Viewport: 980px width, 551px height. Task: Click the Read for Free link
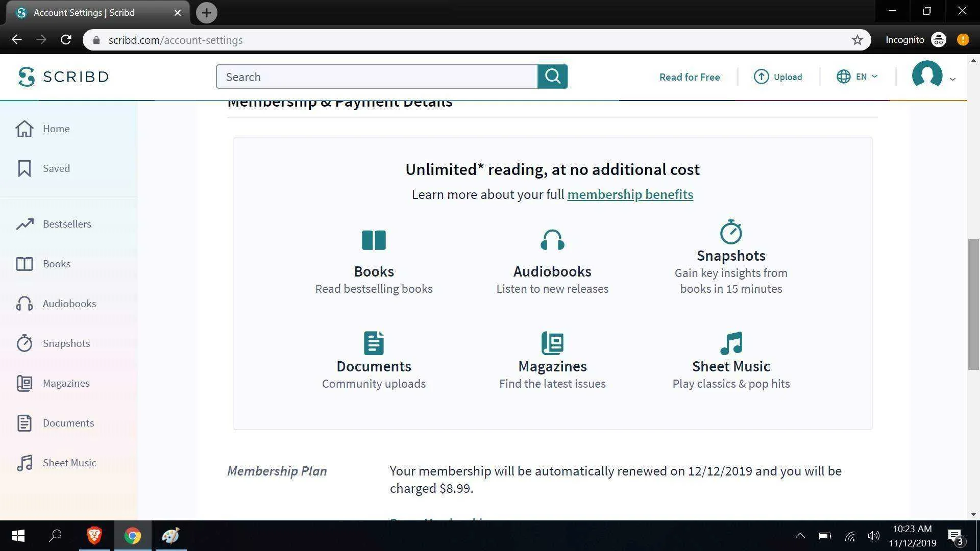coord(690,77)
